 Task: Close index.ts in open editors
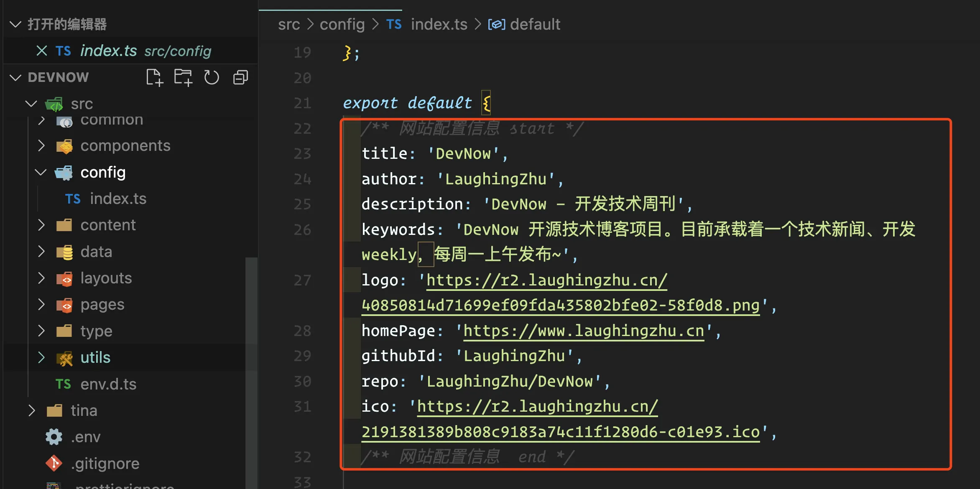(x=41, y=51)
